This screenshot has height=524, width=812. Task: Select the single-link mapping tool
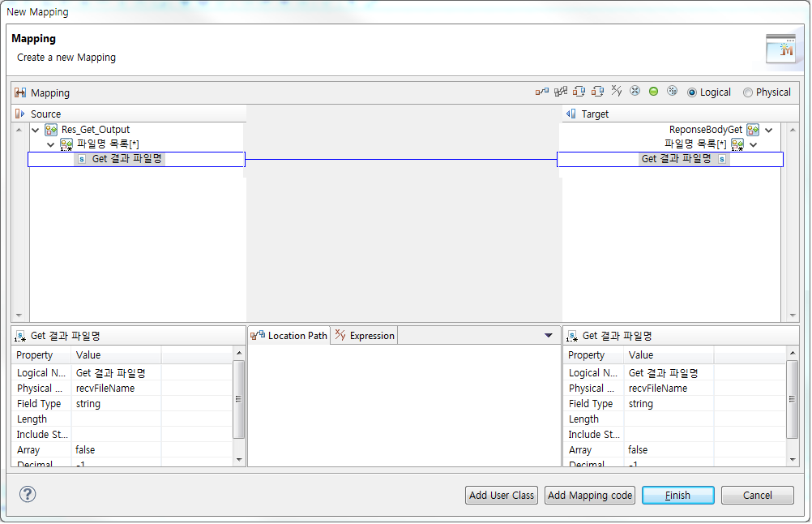[541, 92]
